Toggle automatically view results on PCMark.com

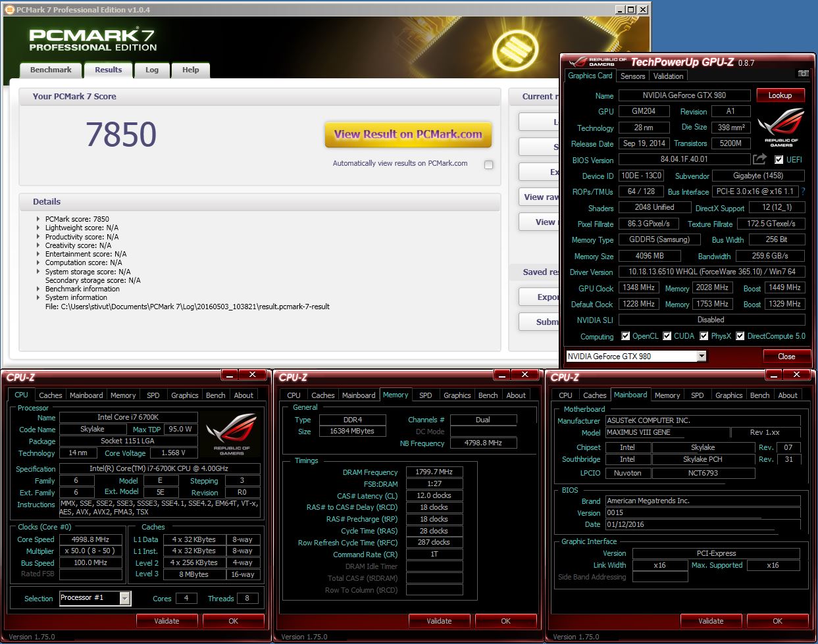click(x=488, y=164)
